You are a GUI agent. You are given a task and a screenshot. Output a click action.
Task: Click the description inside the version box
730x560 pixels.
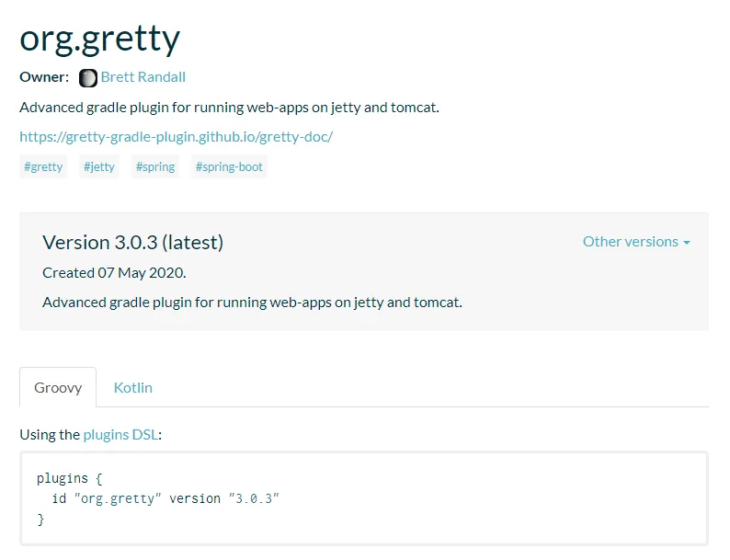click(252, 303)
